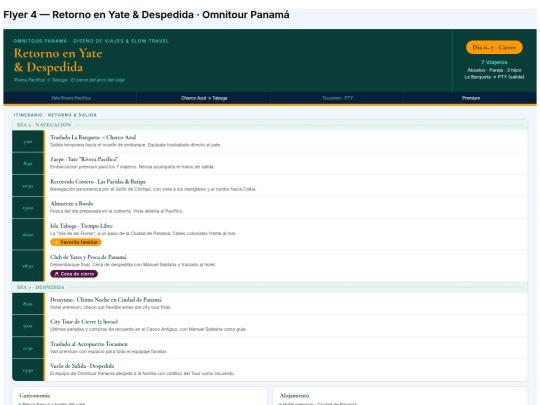
Task: Click the Gastronomía card heading
Action: (35, 396)
